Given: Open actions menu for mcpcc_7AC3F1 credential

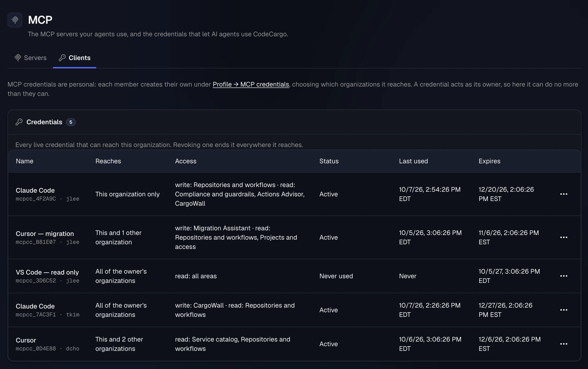Looking at the screenshot, I should coord(564,310).
